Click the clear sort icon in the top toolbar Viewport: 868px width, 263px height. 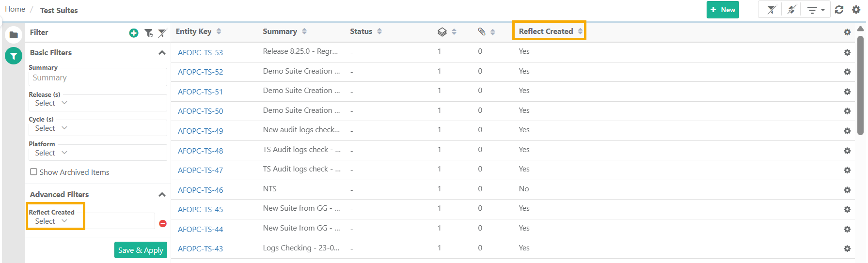791,10
